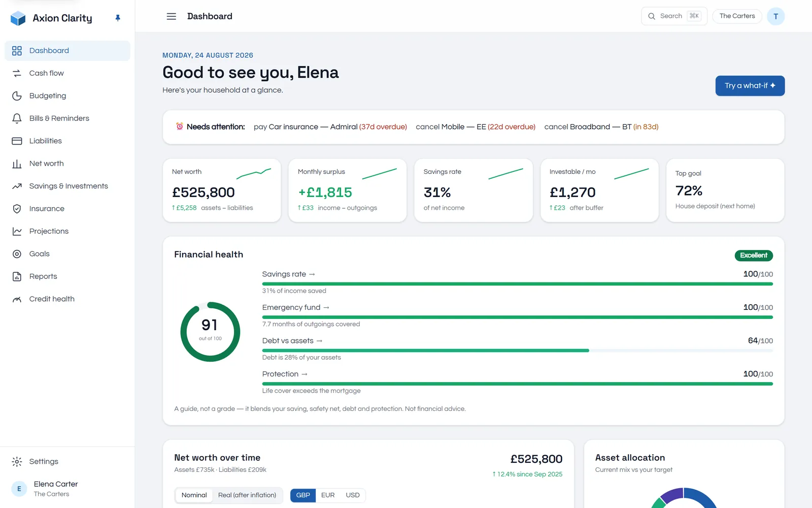Viewport: 812px width, 508px height.
Task: Open The Carters household switcher
Action: coord(737,16)
